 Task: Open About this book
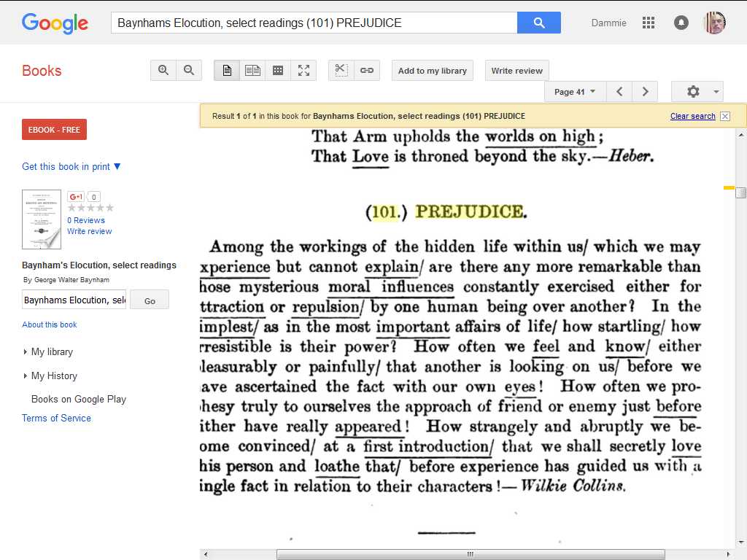point(49,324)
